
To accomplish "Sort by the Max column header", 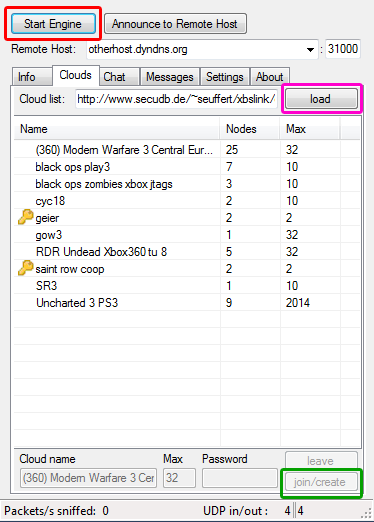I will point(310,129).
